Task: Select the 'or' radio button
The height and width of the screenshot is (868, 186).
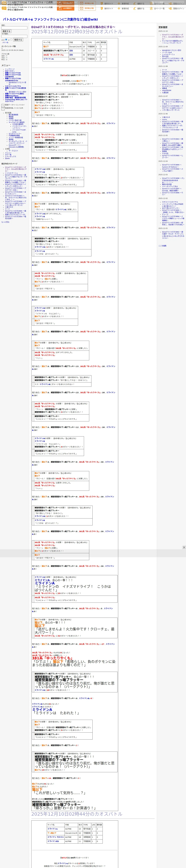Action: pos(11,40)
